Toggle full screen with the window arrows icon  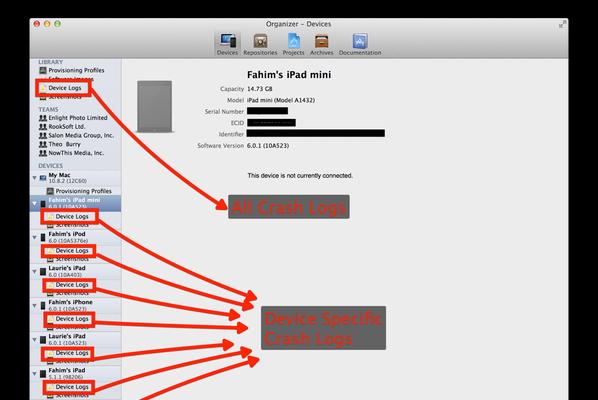(563, 24)
